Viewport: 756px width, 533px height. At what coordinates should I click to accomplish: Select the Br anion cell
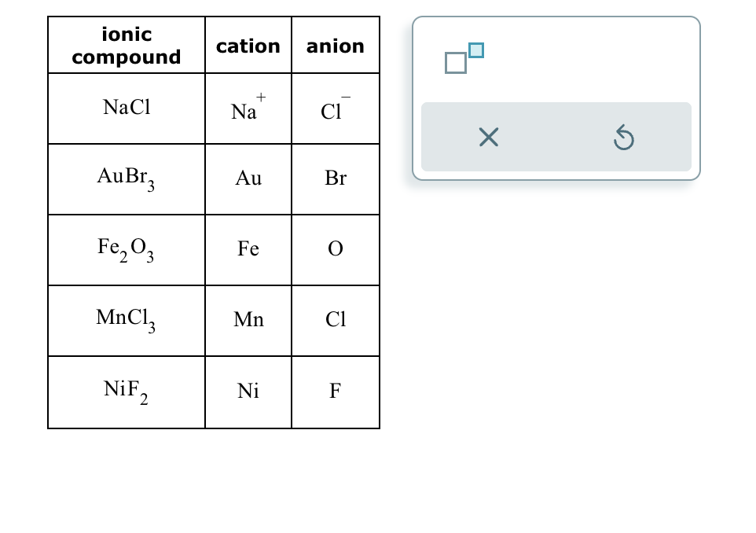336,178
